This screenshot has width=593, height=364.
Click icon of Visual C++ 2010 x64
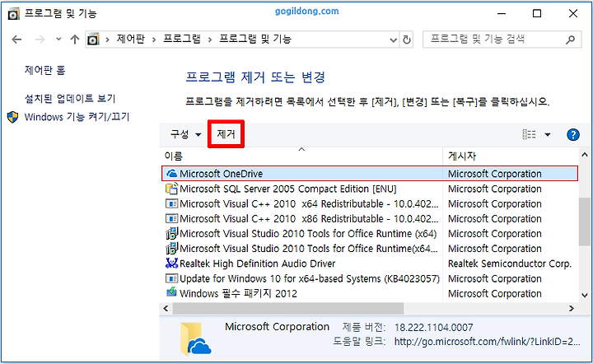coord(171,203)
